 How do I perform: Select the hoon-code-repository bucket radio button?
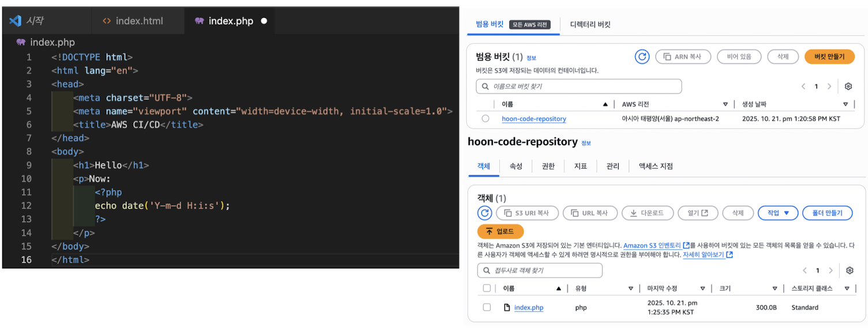(485, 118)
